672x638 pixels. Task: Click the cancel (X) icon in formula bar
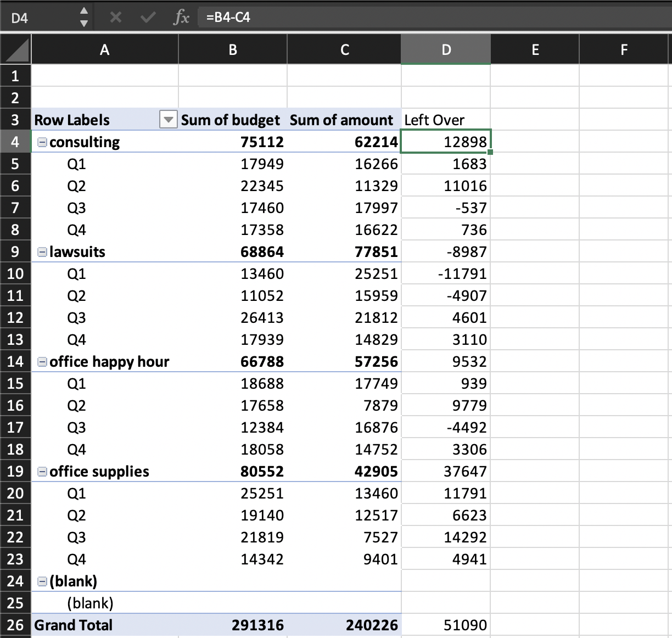pyautogui.click(x=115, y=18)
